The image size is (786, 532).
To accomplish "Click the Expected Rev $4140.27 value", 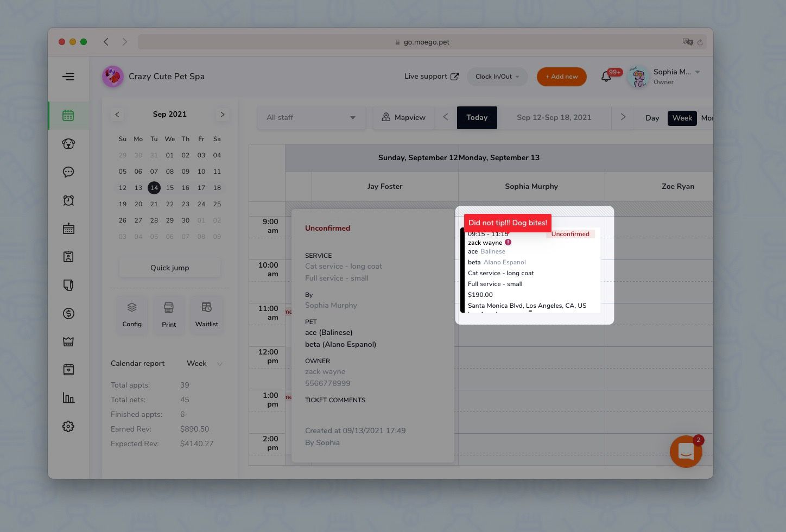I will (x=197, y=444).
